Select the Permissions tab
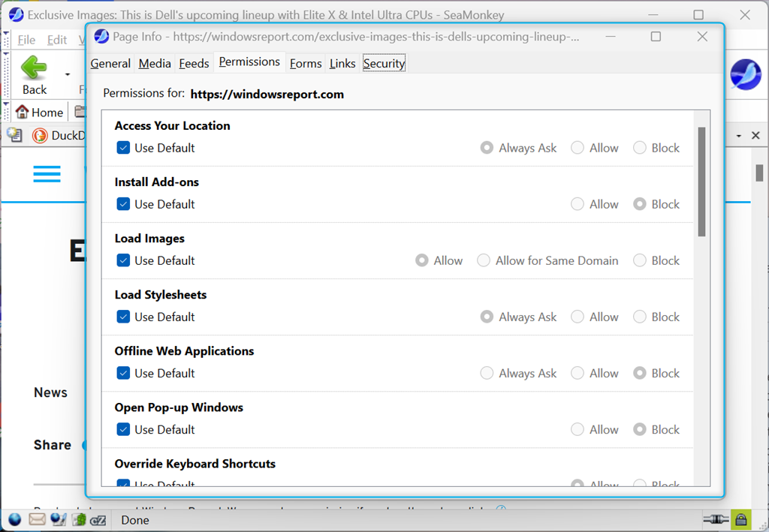Screen dimensions: 769x532 (x=249, y=62)
